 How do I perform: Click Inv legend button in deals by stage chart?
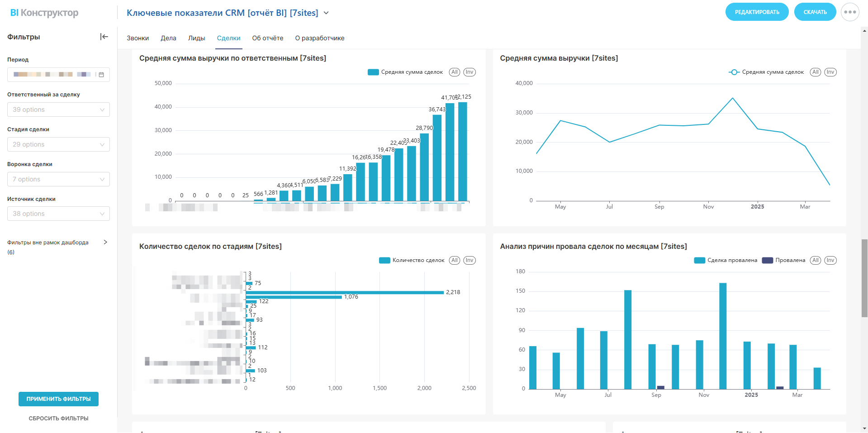point(470,260)
